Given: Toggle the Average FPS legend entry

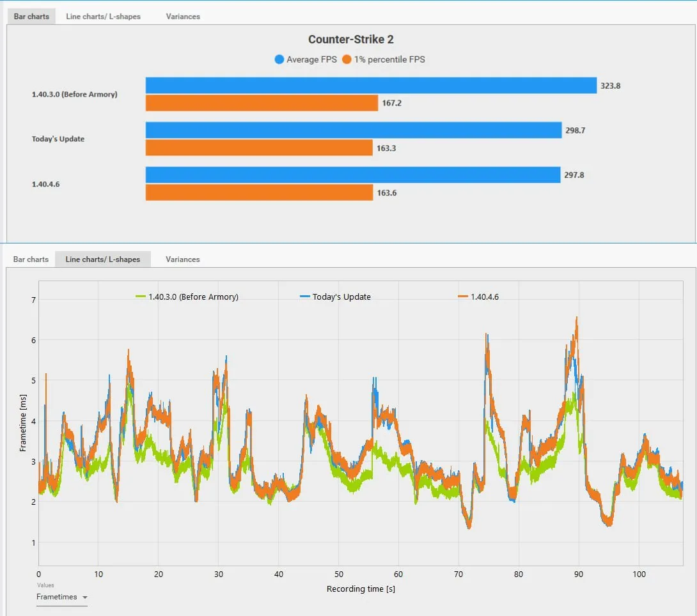Looking at the screenshot, I should click(306, 59).
